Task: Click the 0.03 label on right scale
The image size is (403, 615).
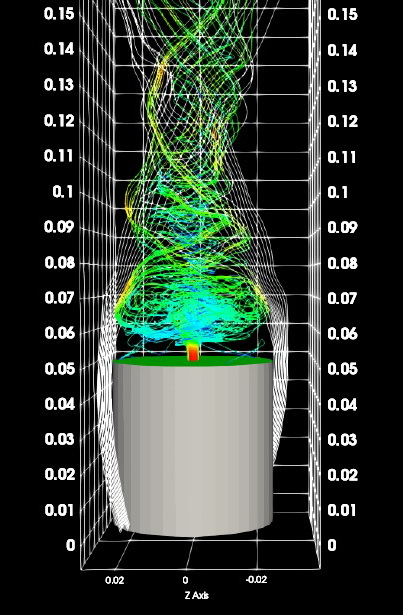Action: coord(343,440)
